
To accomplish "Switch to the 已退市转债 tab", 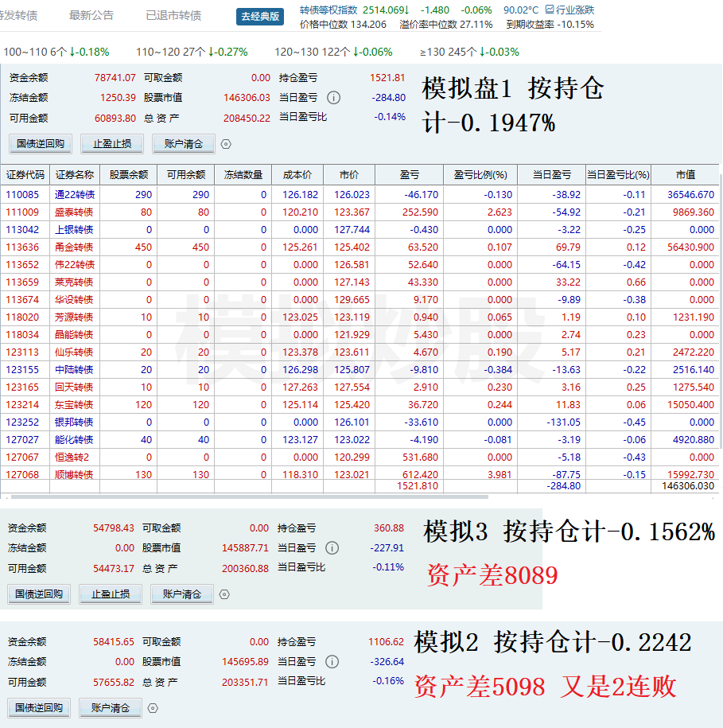I will [x=173, y=15].
